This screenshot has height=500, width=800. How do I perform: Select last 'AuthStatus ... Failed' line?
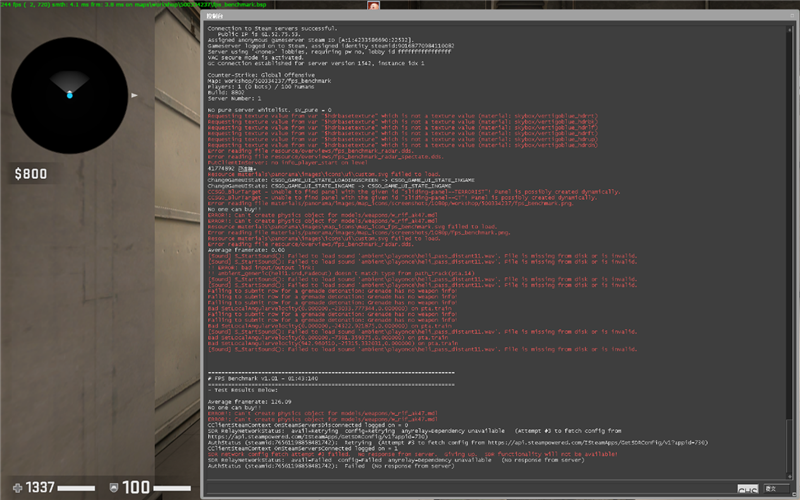pyautogui.click(x=331, y=466)
